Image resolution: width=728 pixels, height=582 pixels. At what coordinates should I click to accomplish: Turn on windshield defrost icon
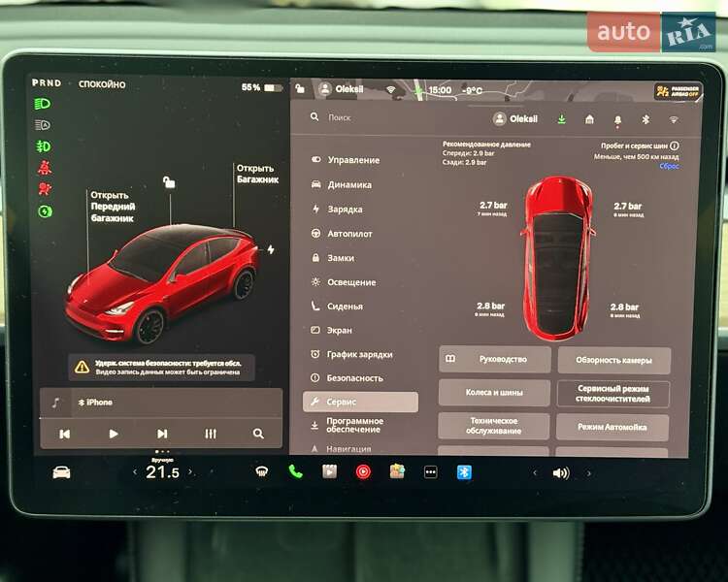(262, 472)
